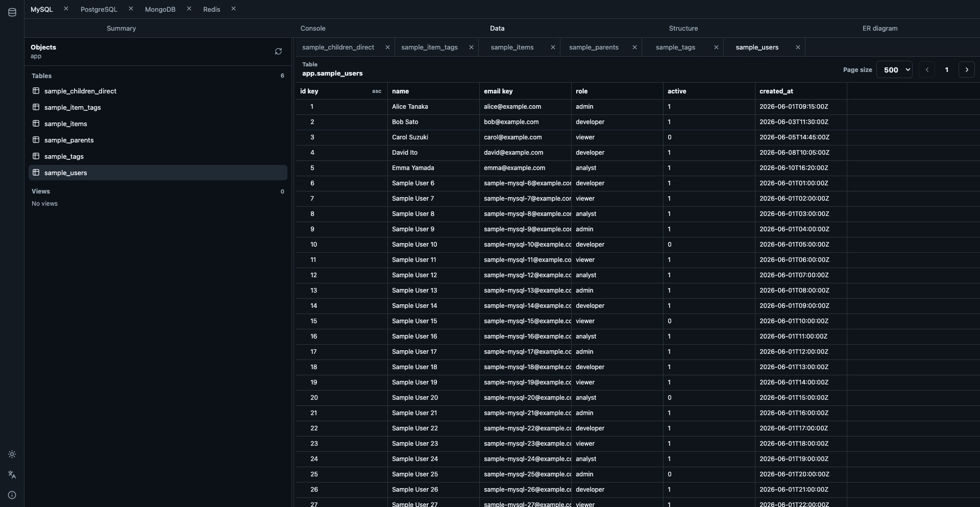Close the sample_items data tab
980x507 pixels.
tap(553, 47)
